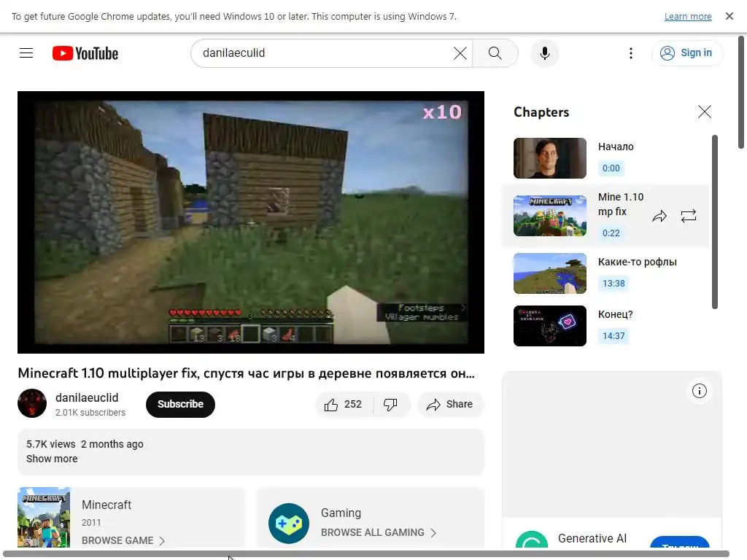
Task: Subscribe to danilaeuclid
Action: [181, 404]
